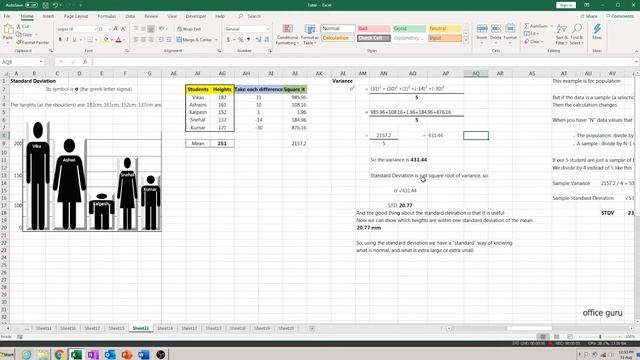
Task: Click the Insert Function fx icon
Action: click(x=85, y=62)
